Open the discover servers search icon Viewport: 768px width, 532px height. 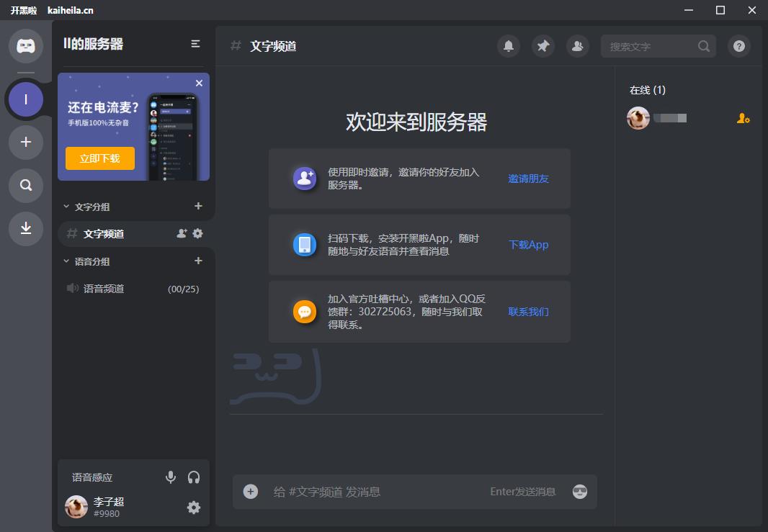tap(26, 185)
